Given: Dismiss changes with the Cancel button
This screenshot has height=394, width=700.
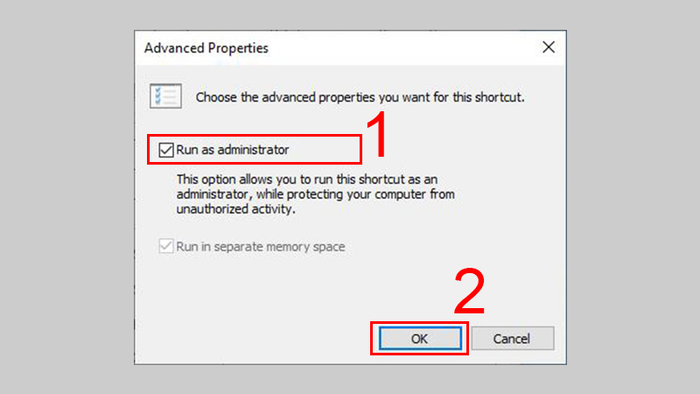Looking at the screenshot, I should (512, 339).
